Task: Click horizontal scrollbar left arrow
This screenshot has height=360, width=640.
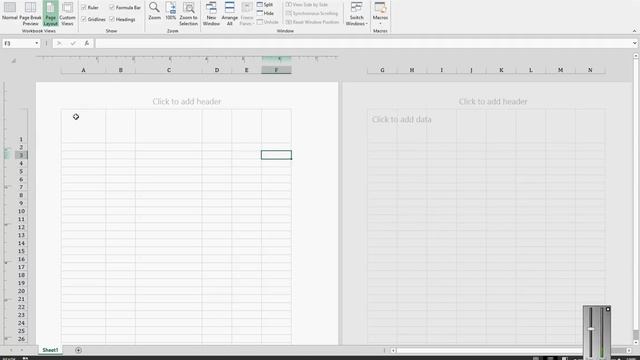Action: click(393, 350)
